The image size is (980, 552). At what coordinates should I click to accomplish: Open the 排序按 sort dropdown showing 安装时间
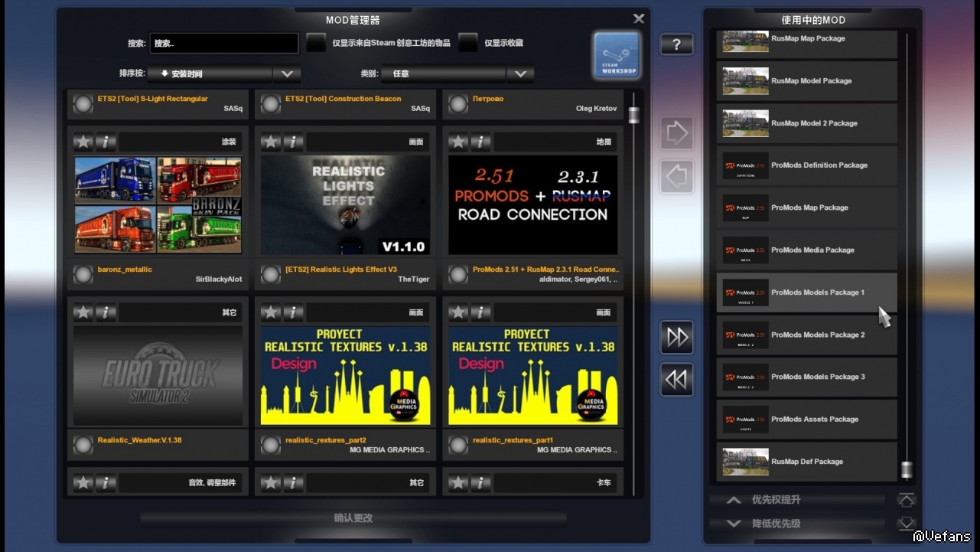224,74
